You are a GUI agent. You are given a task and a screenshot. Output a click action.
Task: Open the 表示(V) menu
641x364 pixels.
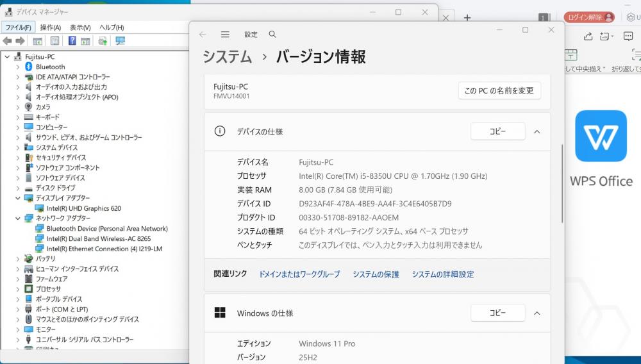[x=80, y=28]
